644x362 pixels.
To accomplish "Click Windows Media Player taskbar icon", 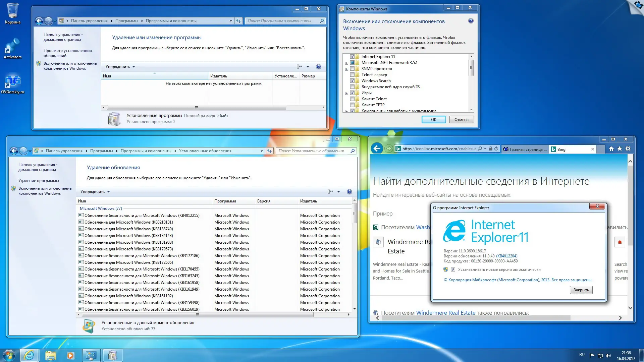I will (70, 355).
